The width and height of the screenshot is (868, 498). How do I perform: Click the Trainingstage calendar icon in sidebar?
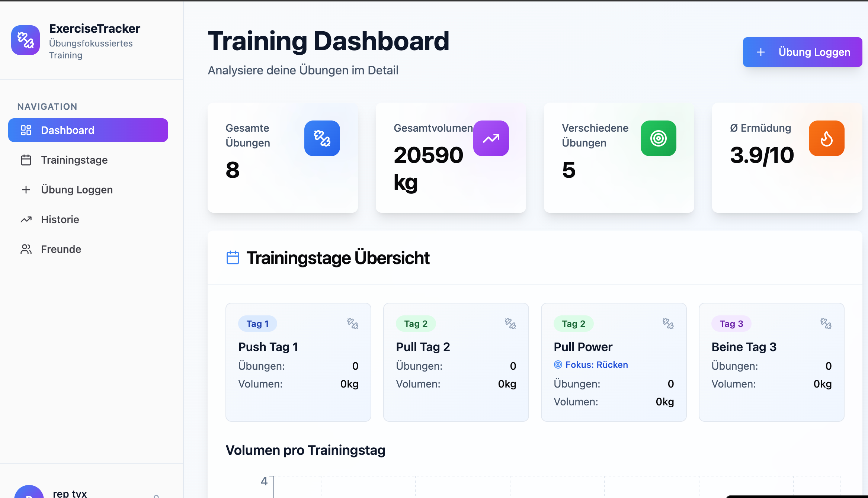pos(26,160)
